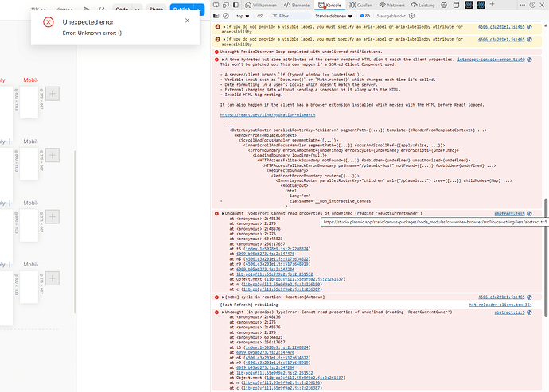Expand the first aria-label warning message

click(224, 27)
